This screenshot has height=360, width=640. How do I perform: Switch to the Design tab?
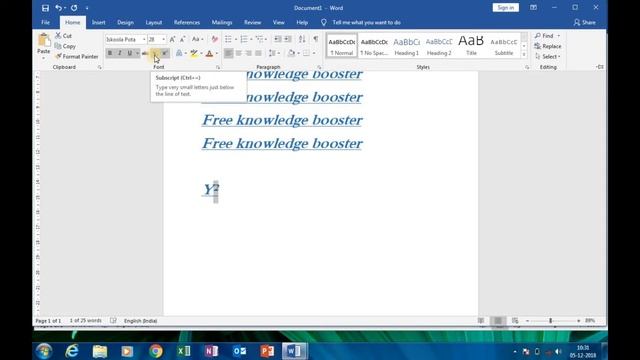[125, 22]
